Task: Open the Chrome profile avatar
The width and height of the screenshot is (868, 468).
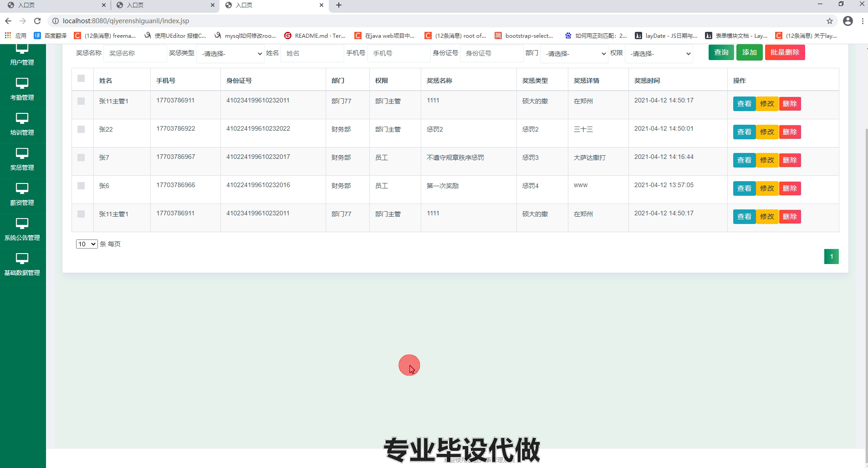Action: click(x=848, y=21)
